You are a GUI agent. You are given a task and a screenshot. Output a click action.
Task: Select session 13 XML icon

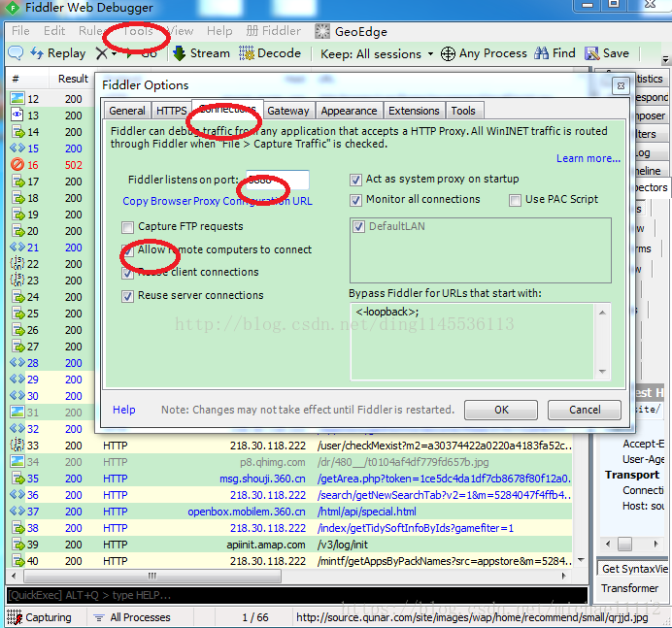17,115
